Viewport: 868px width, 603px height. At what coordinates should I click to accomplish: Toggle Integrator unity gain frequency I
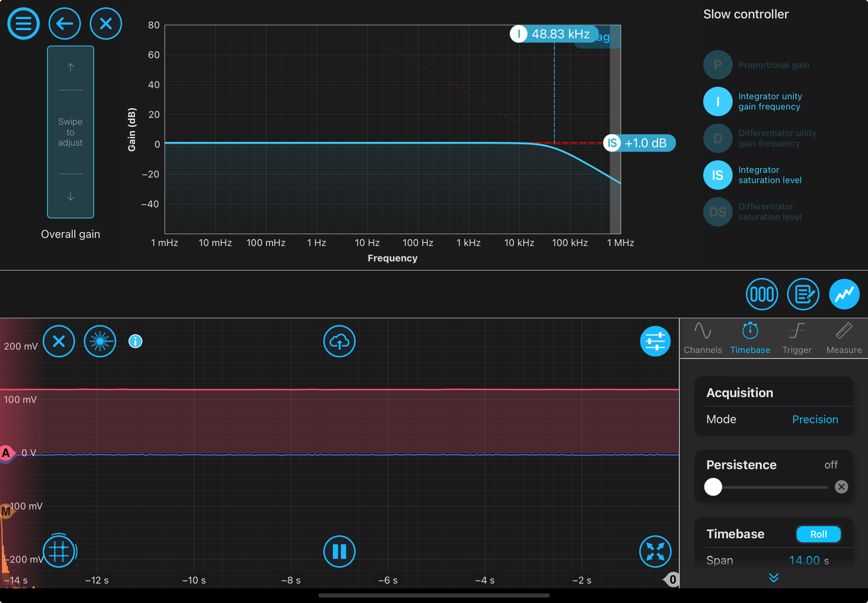(718, 101)
